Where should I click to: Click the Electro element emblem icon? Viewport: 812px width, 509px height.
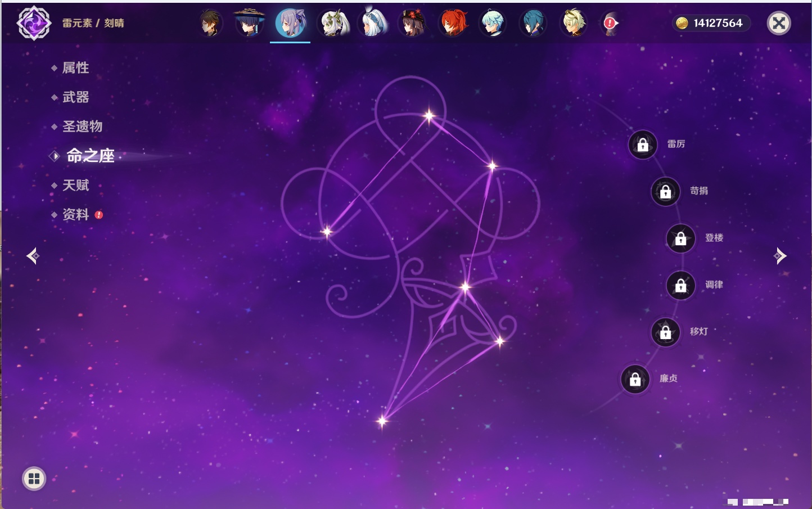34,23
